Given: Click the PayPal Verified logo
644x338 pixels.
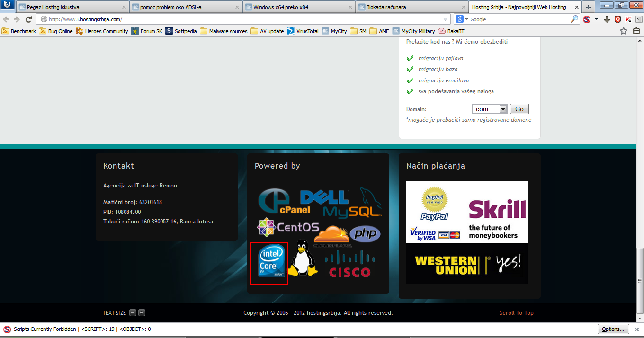Looking at the screenshot, I should pyautogui.click(x=435, y=204).
